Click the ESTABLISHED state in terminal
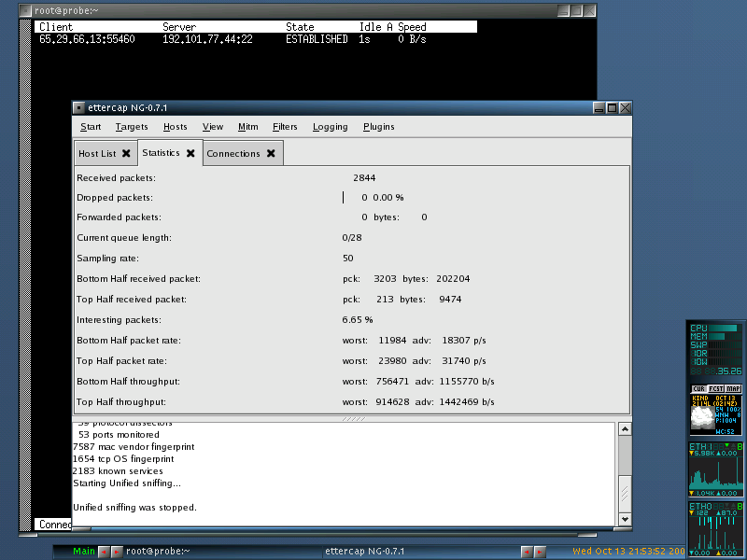747x560 pixels. coord(317,39)
